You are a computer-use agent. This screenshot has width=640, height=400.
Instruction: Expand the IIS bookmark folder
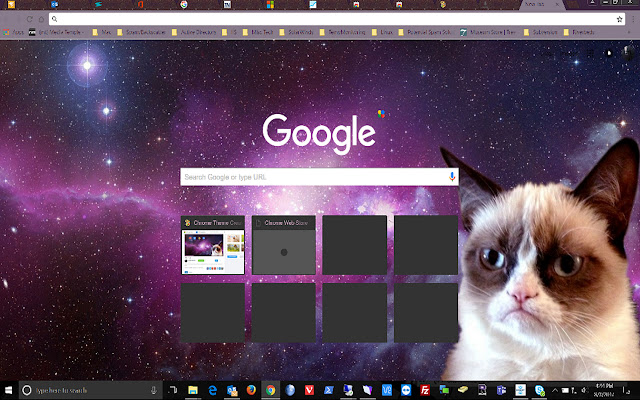click(x=229, y=32)
